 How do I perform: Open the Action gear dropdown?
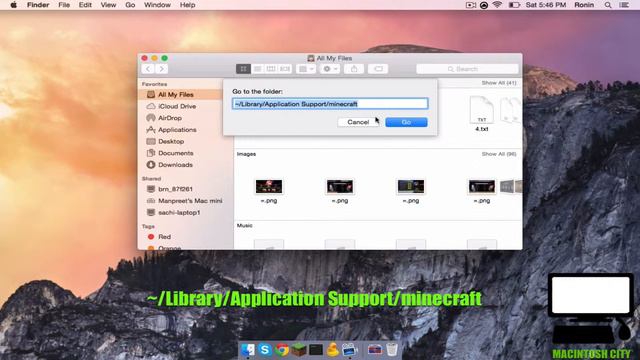pos(330,69)
